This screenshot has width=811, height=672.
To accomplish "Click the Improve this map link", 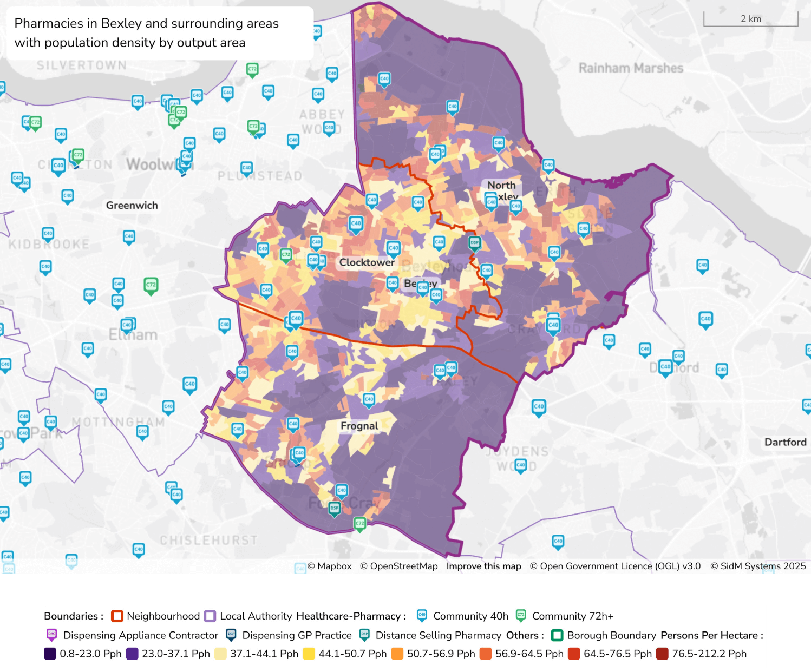I will point(483,566).
